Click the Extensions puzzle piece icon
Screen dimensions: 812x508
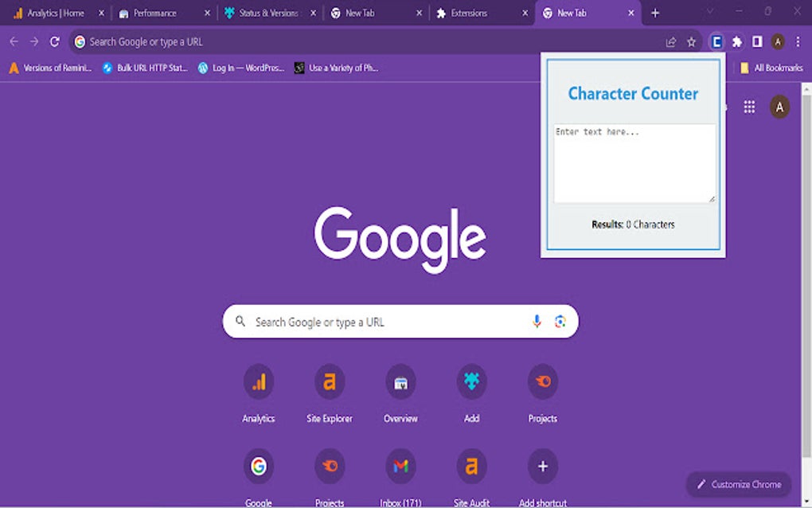tap(737, 41)
